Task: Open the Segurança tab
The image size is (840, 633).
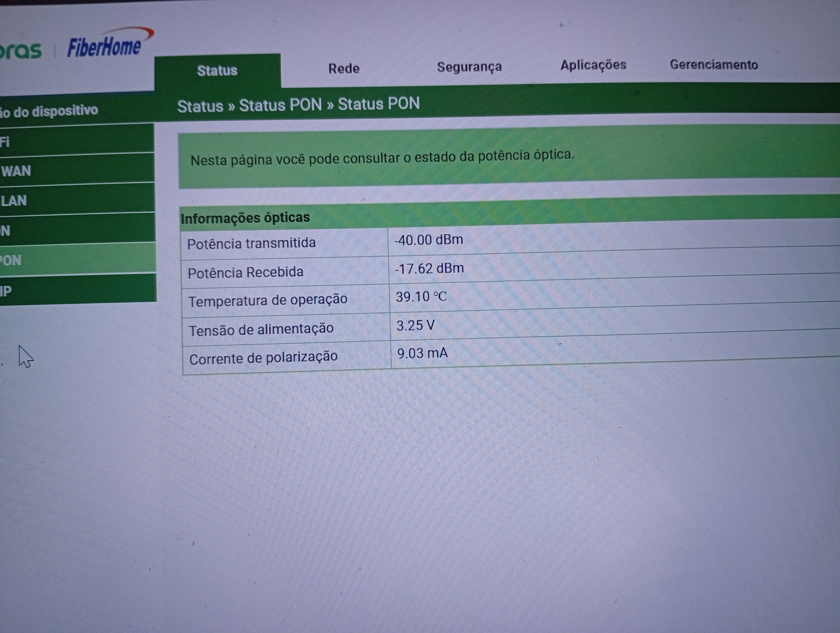Action: click(469, 67)
